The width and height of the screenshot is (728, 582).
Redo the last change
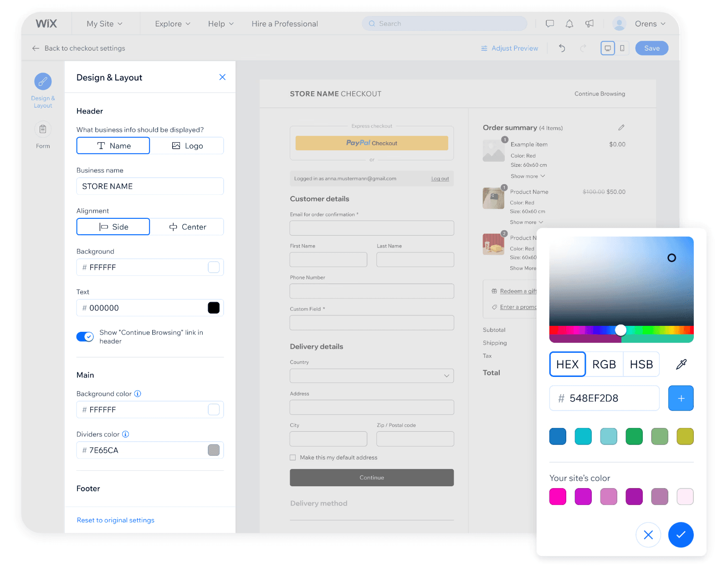(x=583, y=48)
